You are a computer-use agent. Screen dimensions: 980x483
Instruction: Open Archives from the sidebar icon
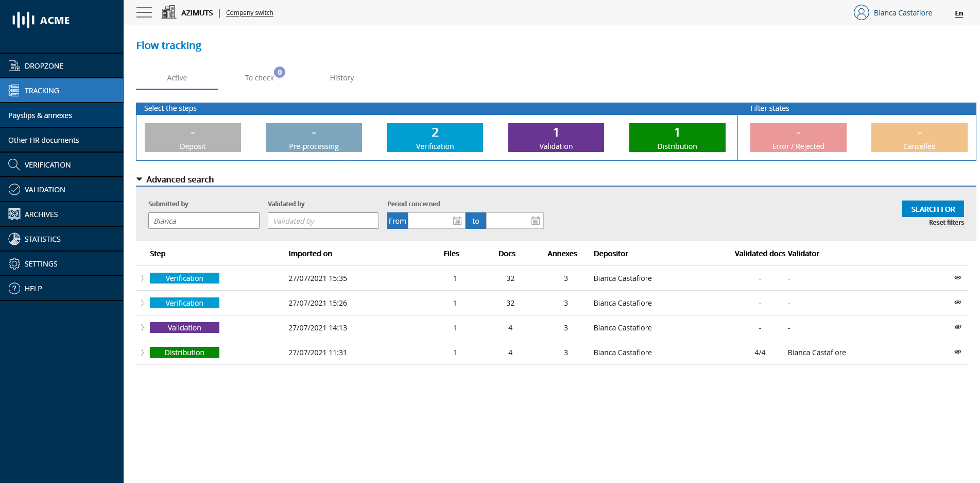(14, 214)
